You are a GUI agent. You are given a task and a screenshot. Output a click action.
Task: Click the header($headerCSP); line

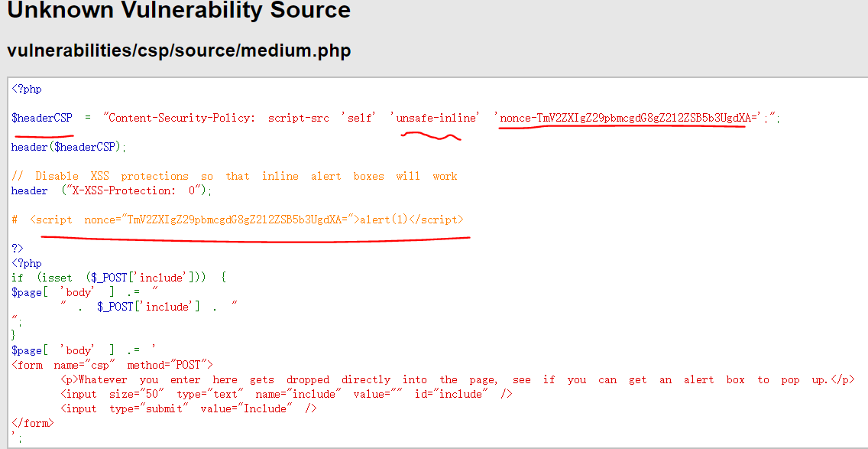tap(69, 147)
